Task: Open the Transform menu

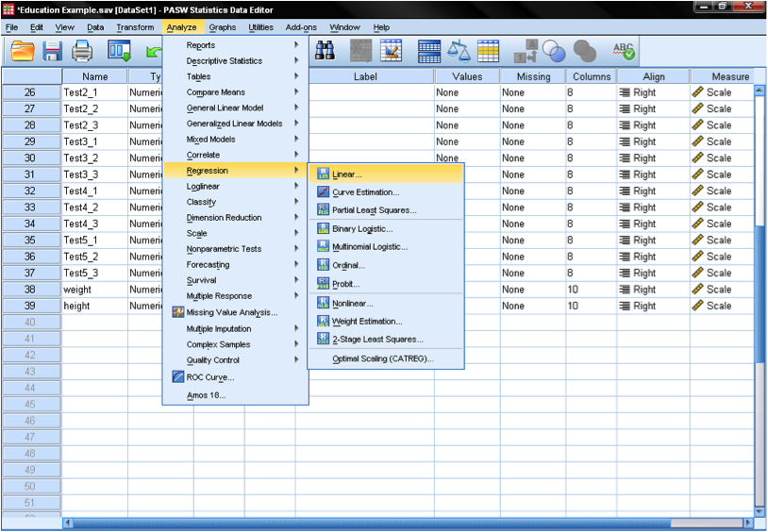Action: 135,27
